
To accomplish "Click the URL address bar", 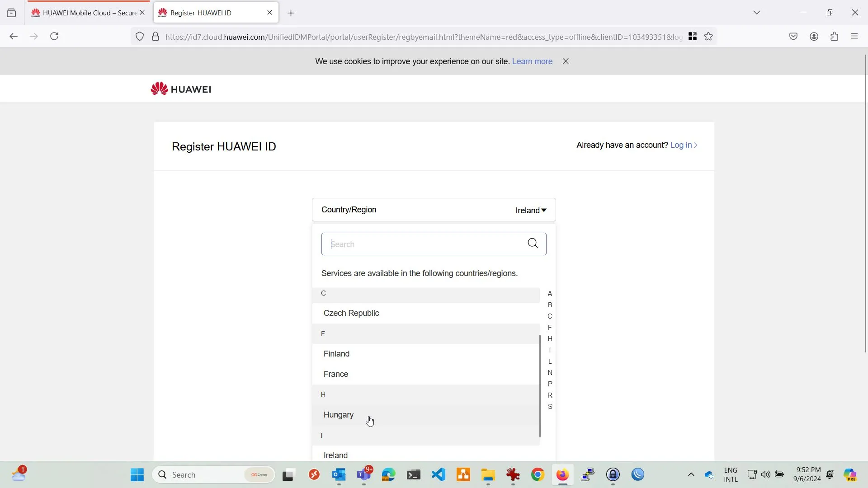I will 423,37.
